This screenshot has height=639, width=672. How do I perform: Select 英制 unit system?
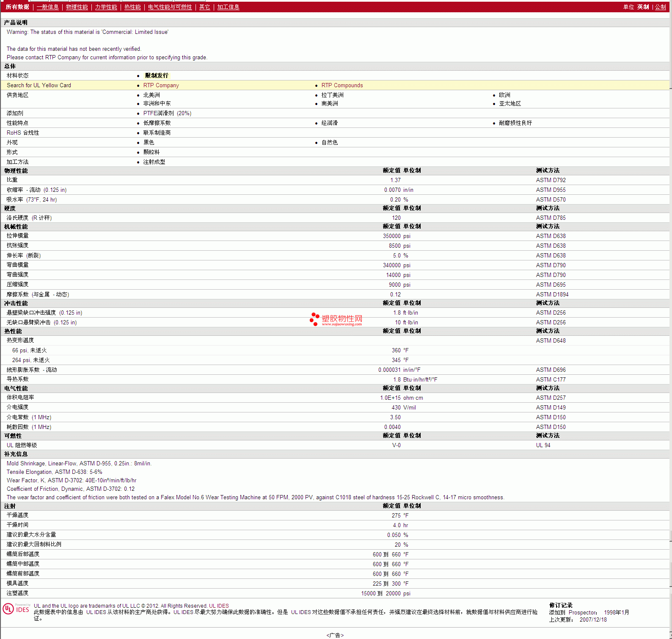pos(643,7)
